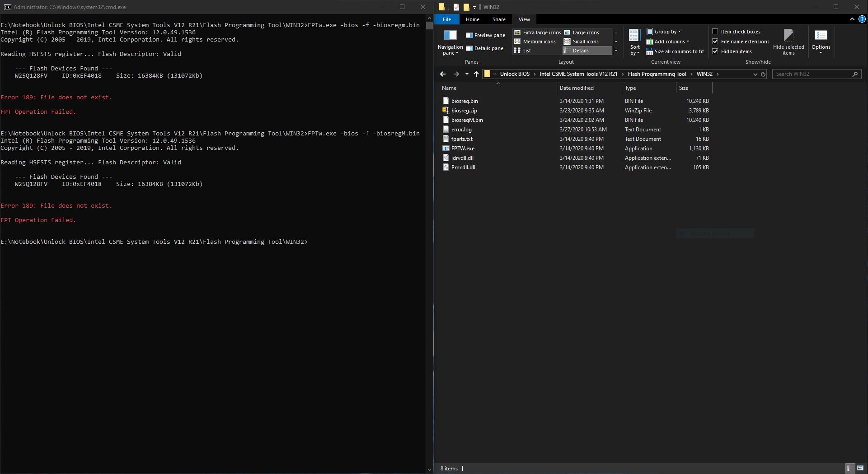Open the Group by dropdown
Viewport: 868px width, 474px height.
[x=663, y=32]
